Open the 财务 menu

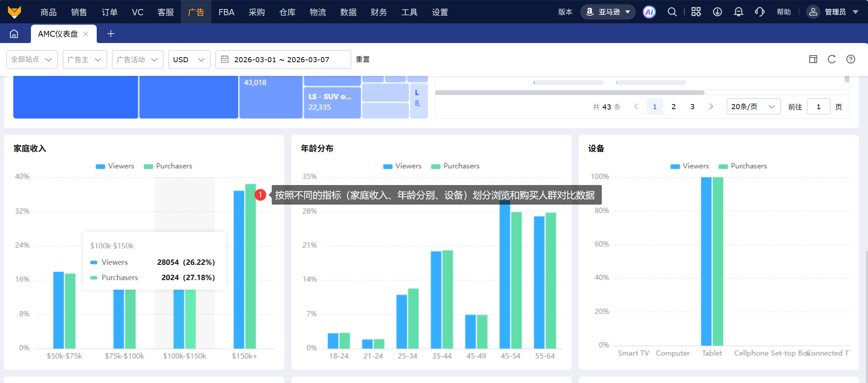click(379, 12)
